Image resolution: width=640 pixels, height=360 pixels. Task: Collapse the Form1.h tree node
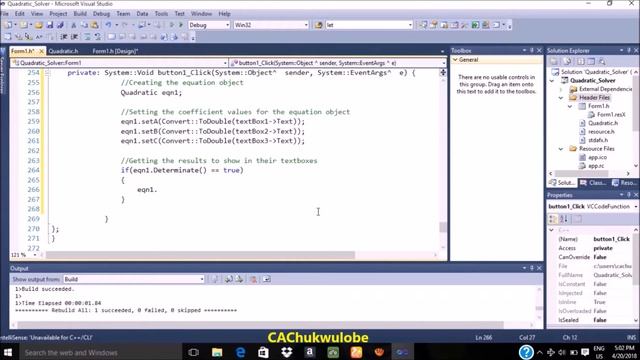point(570,106)
